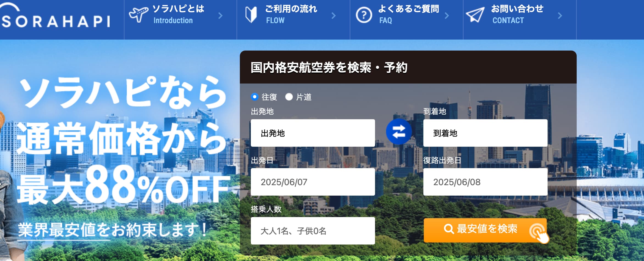Click the question mark FAQ icon
This screenshot has height=261, width=644.
tap(364, 15)
